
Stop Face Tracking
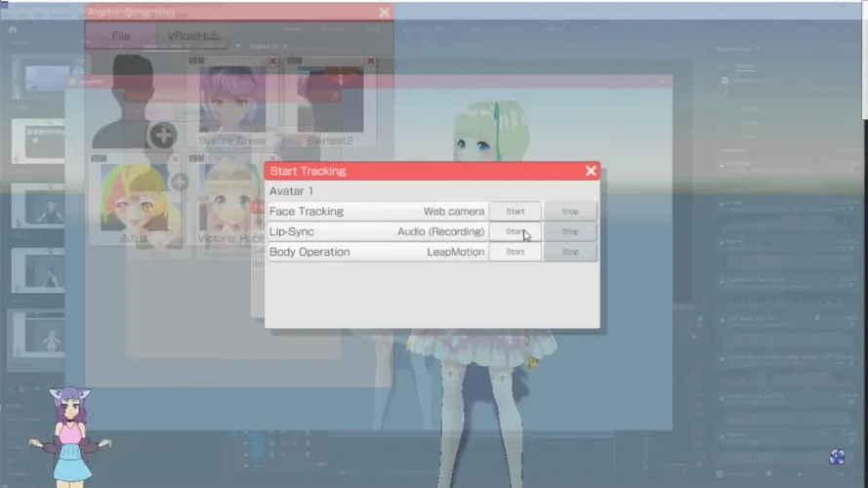pyautogui.click(x=570, y=211)
